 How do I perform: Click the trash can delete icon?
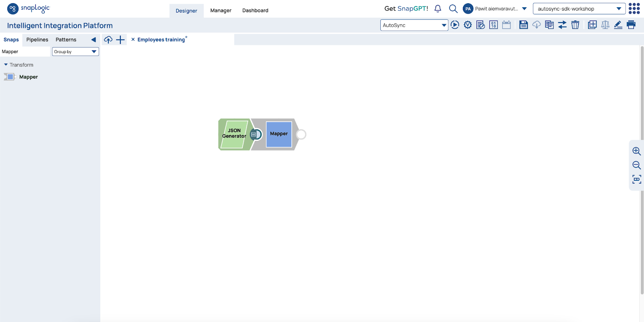coord(575,25)
